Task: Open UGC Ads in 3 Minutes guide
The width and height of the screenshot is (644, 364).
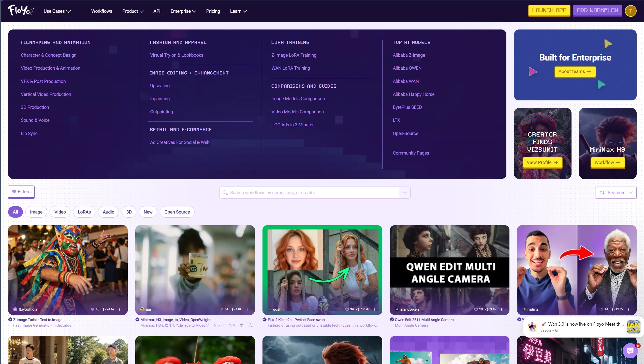Action: (x=293, y=125)
